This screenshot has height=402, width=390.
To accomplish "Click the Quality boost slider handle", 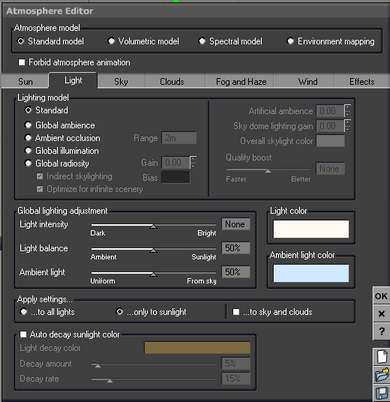I will (268, 171).
